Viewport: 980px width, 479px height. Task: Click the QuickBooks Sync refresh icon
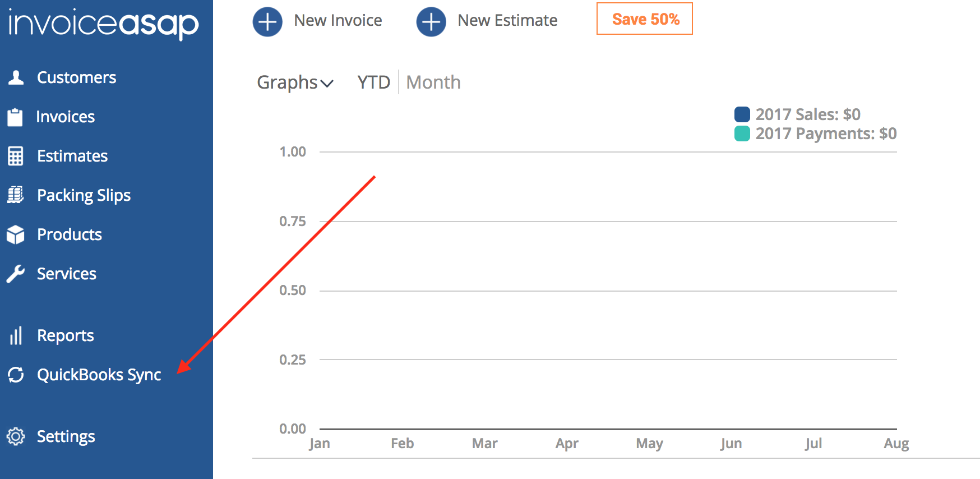pyautogui.click(x=16, y=375)
